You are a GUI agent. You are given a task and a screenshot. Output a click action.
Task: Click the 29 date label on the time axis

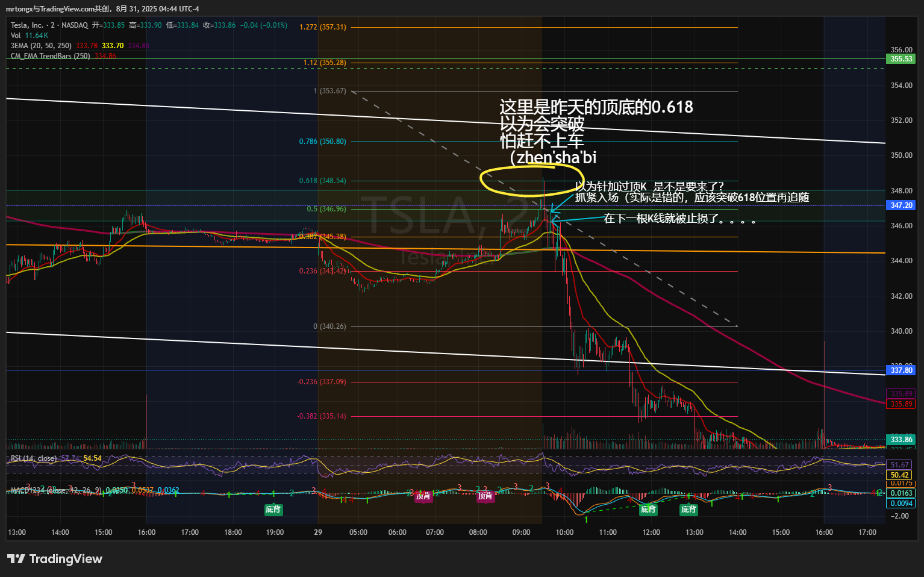coord(318,532)
